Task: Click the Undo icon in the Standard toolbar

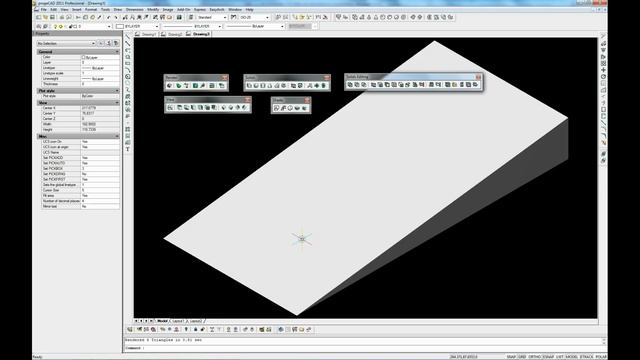Action: (x=109, y=18)
